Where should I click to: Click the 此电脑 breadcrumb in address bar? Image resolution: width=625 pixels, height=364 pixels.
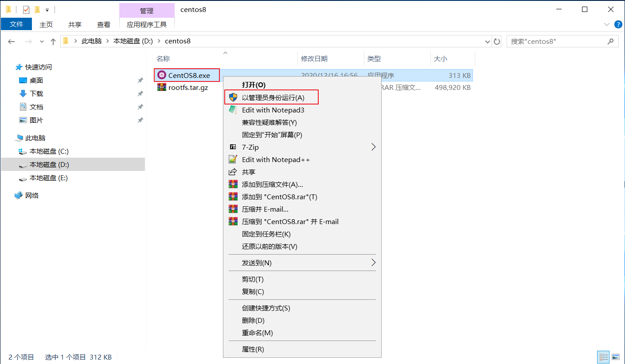pyautogui.click(x=91, y=41)
